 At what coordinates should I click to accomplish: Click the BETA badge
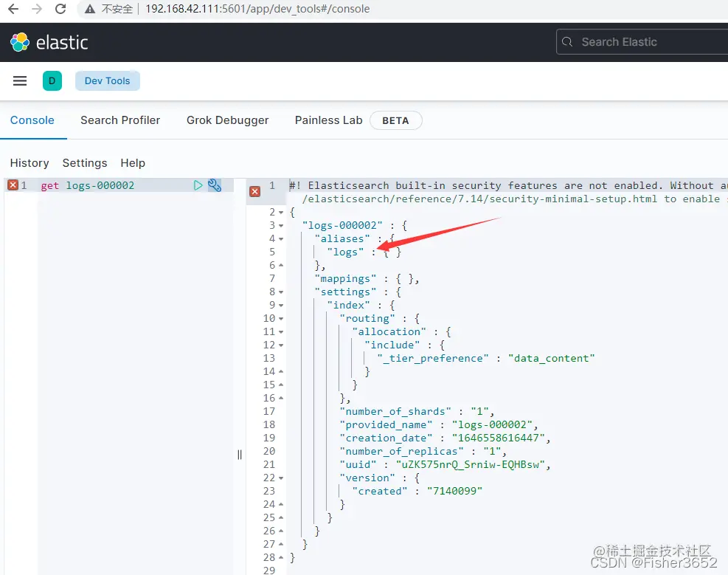pyautogui.click(x=395, y=121)
